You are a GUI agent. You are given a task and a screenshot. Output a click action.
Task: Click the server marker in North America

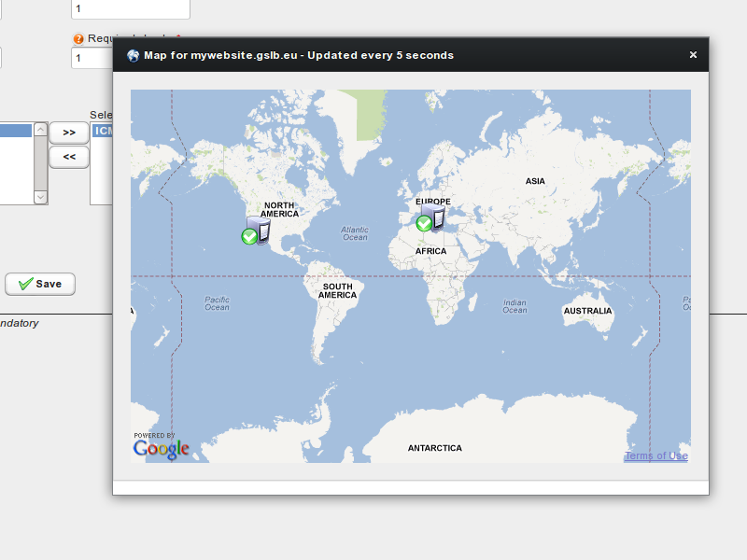[x=256, y=231]
